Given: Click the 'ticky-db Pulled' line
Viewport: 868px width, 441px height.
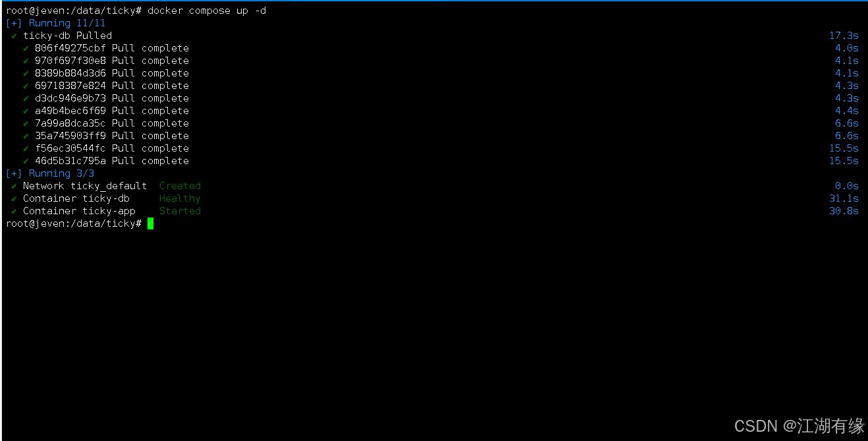Looking at the screenshot, I should pyautogui.click(x=67, y=36).
